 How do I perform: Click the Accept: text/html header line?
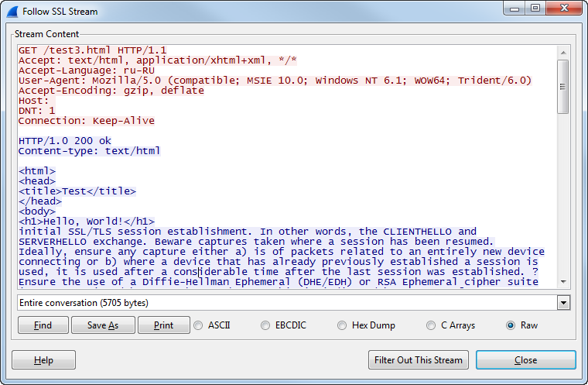click(158, 60)
